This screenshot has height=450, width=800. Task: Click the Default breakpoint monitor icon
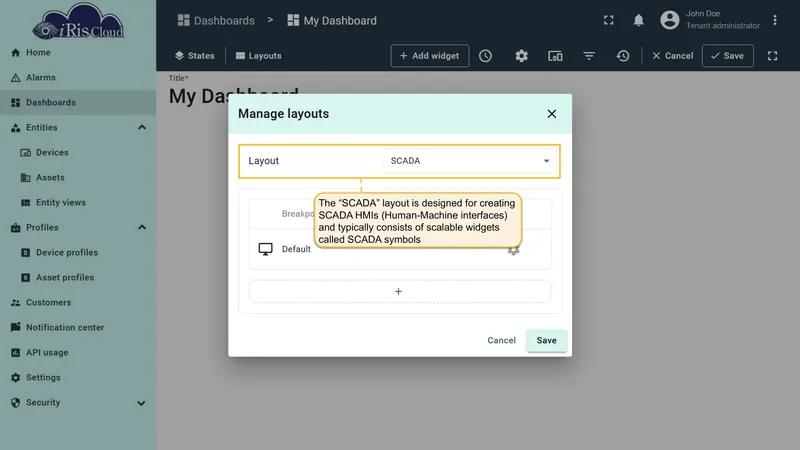click(265, 249)
